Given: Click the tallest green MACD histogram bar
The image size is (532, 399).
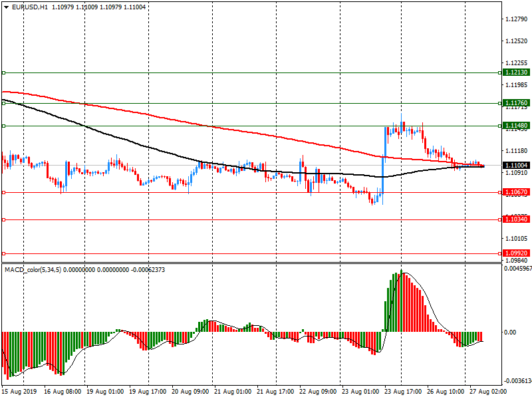Looking at the screenshot, I should pyautogui.click(x=402, y=301).
